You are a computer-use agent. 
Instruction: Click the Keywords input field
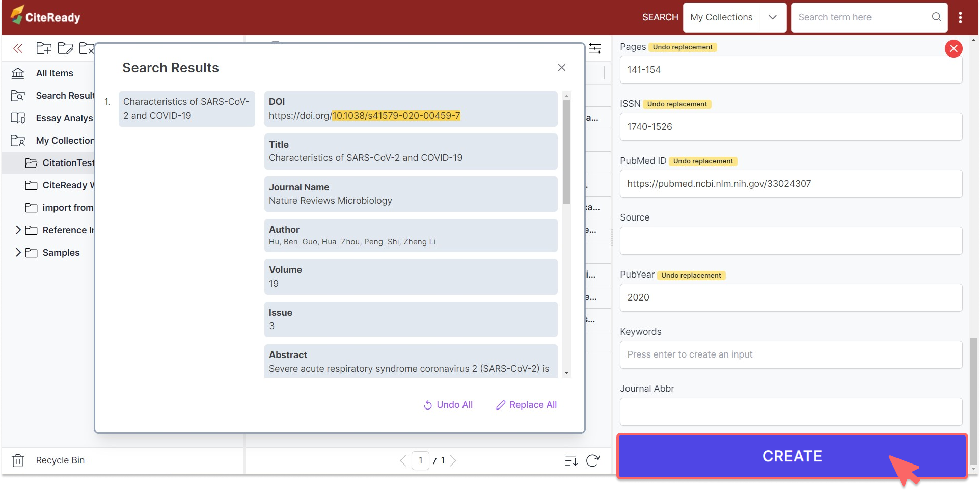(x=791, y=354)
